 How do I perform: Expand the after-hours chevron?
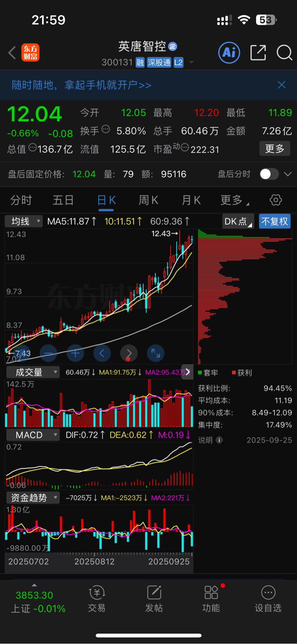click(x=288, y=174)
